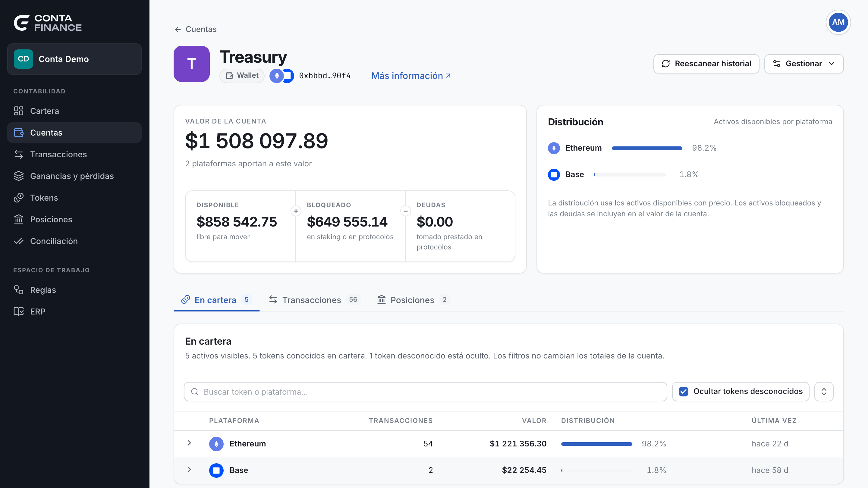The width and height of the screenshot is (868, 488).
Task: Click the ÚLTIMA VEZ column header
Action: click(x=774, y=420)
